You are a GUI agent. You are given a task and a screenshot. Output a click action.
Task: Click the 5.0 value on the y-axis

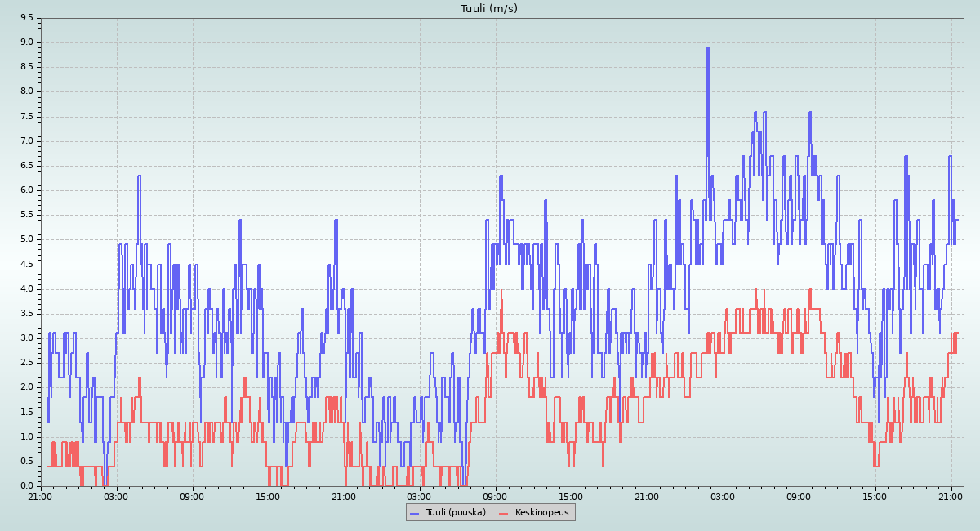point(26,239)
